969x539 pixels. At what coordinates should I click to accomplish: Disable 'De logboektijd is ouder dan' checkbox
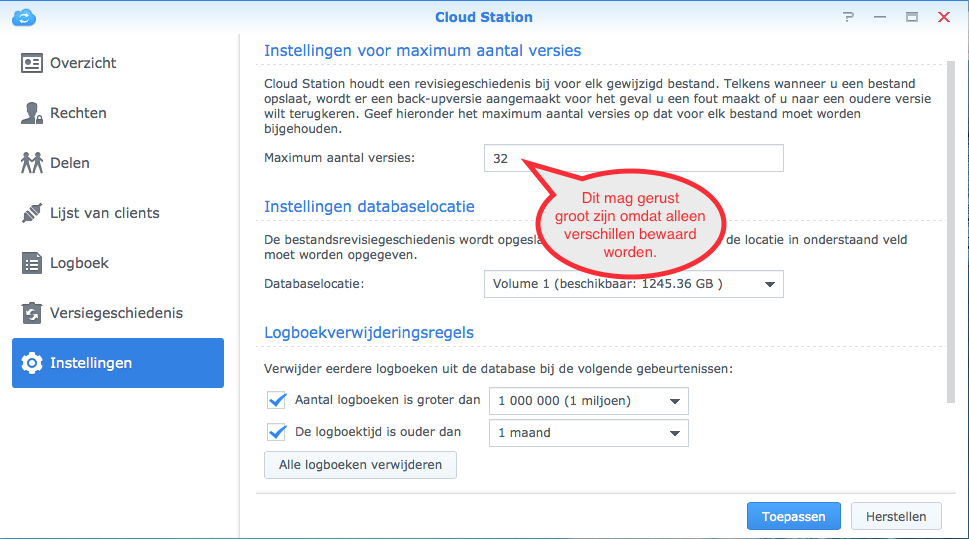[277, 433]
